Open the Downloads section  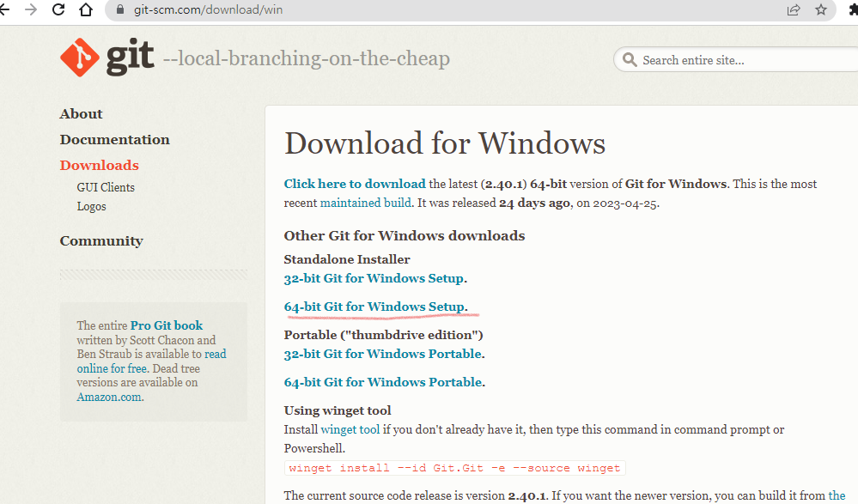tap(99, 165)
